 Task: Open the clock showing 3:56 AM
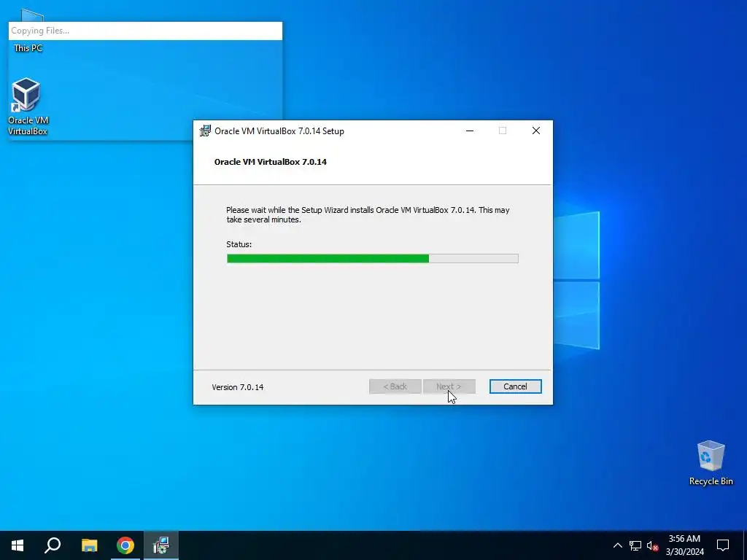[684, 545]
